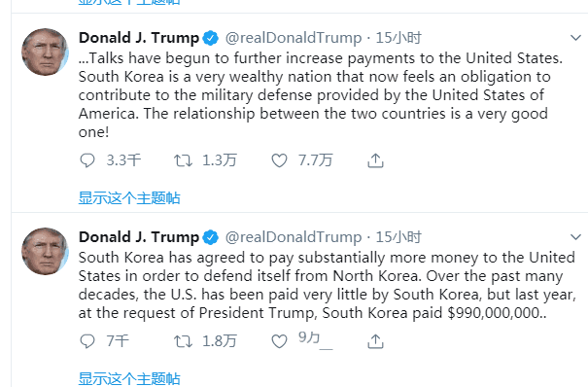Open the second tweet's 15小时 timestamp
The width and height of the screenshot is (588, 387).
pos(398,237)
